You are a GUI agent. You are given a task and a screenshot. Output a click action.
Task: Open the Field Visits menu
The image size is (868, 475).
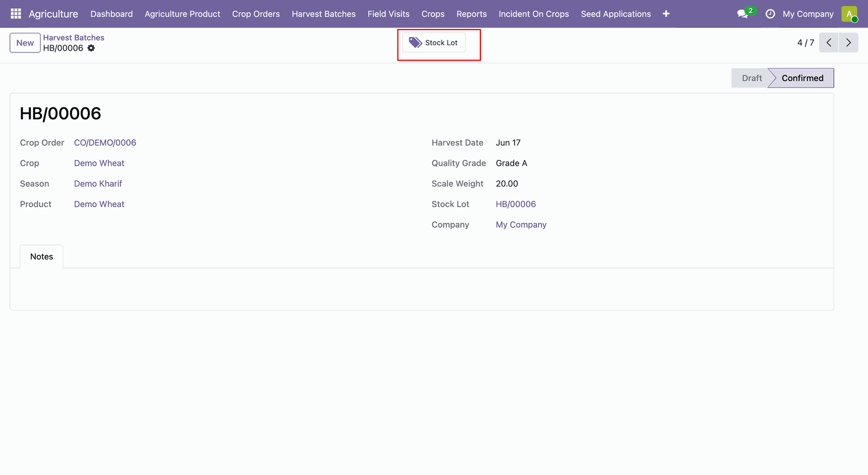pyautogui.click(x=388, y=14)
